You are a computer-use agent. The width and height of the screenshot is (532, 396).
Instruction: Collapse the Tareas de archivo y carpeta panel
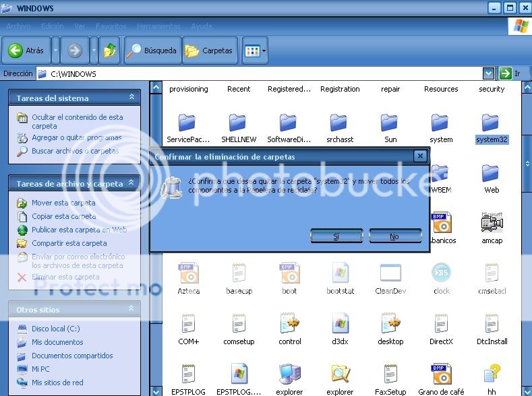(131, 183)
